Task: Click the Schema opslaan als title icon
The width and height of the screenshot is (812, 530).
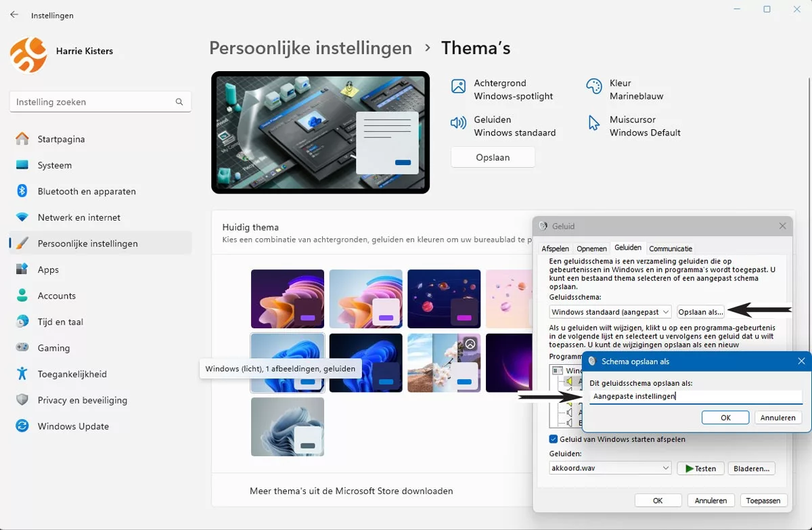Action: [592, 361]
